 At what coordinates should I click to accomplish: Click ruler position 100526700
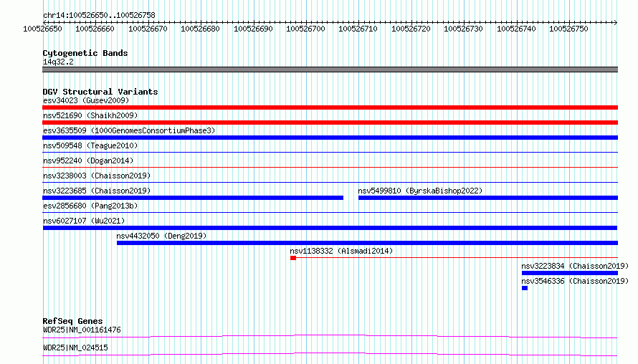pos(305,29)
